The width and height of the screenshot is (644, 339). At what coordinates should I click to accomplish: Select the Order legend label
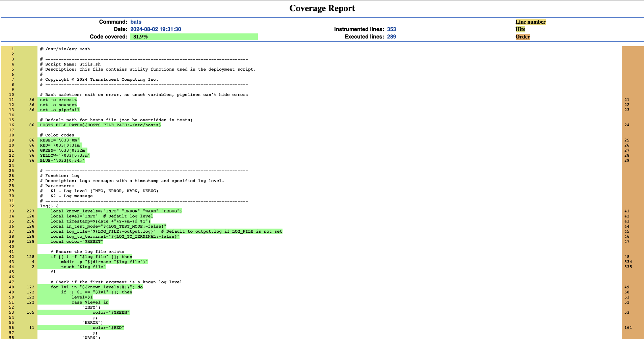(523, 36)
